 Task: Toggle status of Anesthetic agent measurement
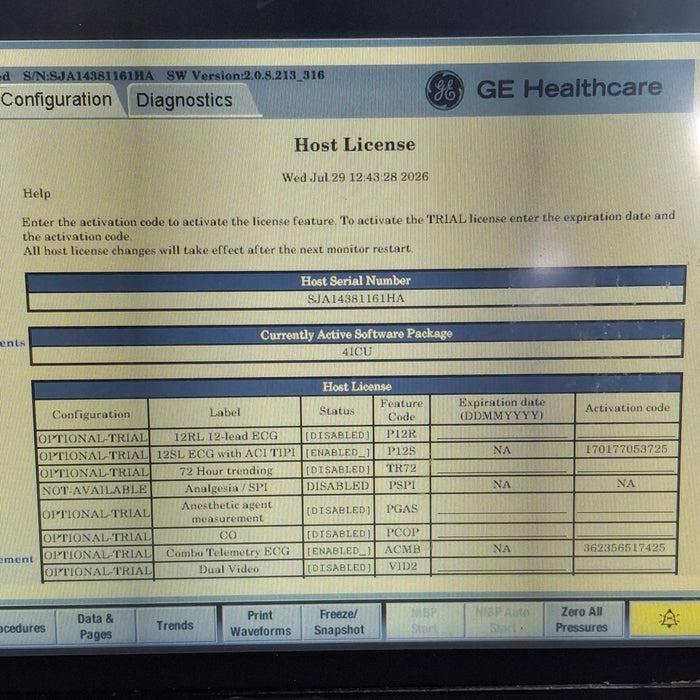(x=338, y=510)
